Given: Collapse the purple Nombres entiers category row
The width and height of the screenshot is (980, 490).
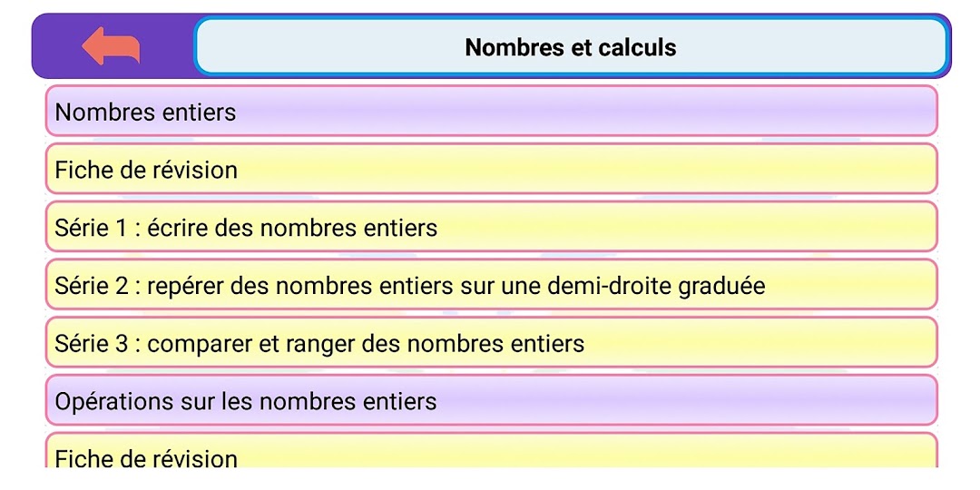Looking at the screenshot, I should [x=491, y=112].
